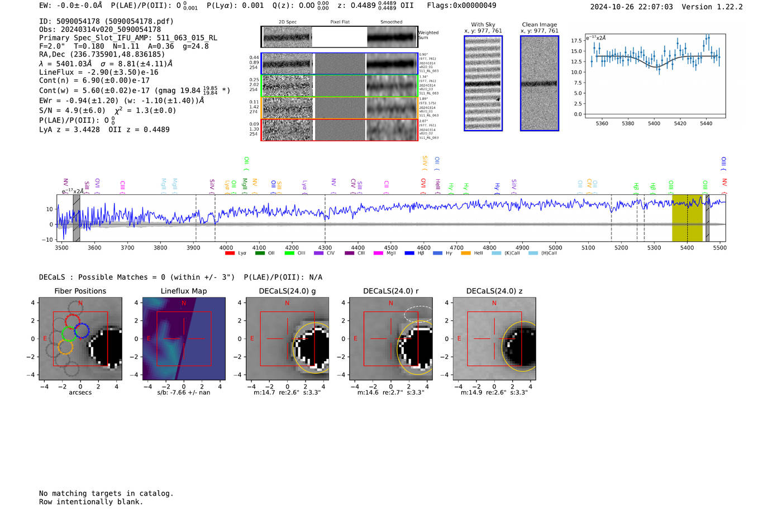Open the Lineflux Map thumbnail
Image resolution: width=782 pixels, height=532 pixels.
[x=184, y=339]
